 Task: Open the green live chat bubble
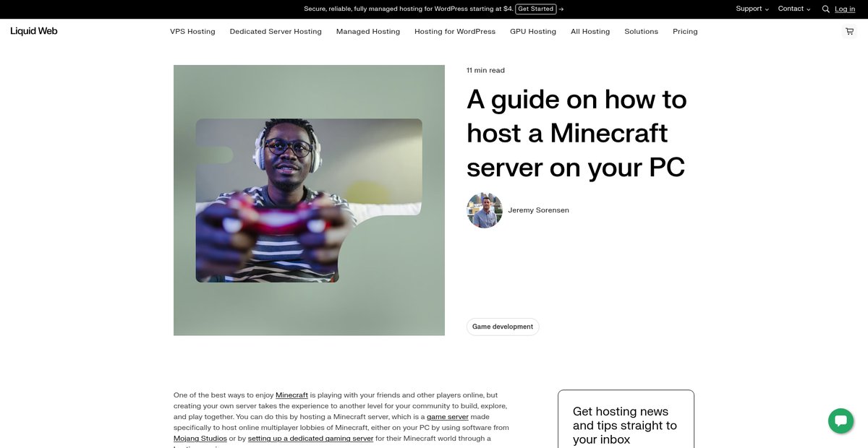(841, 421)
